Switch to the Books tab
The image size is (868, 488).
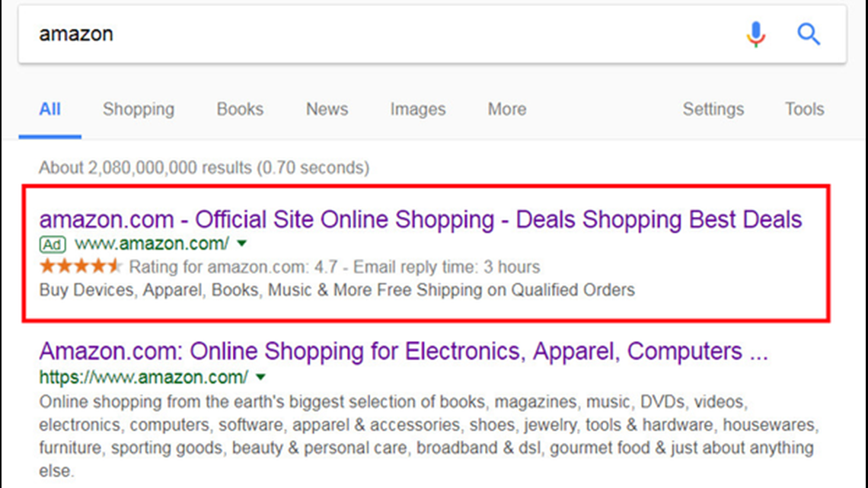[x=240, y=109]
